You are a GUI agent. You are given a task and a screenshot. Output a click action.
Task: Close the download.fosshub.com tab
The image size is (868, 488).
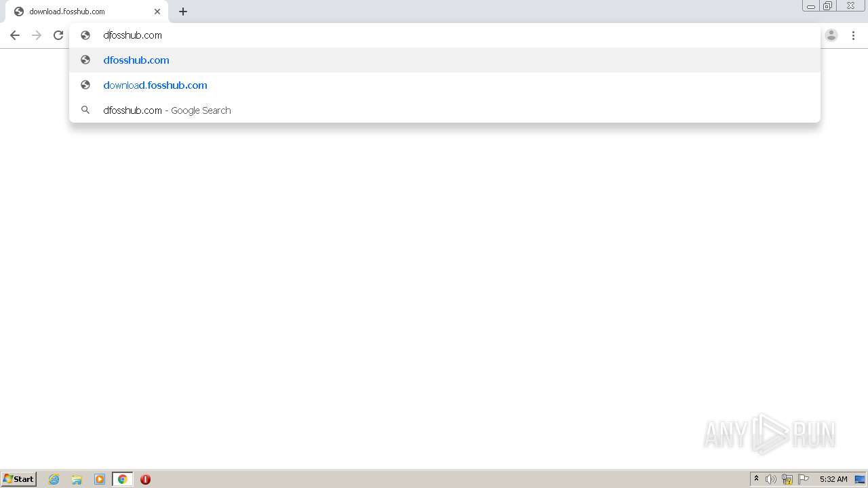(157, 12)
